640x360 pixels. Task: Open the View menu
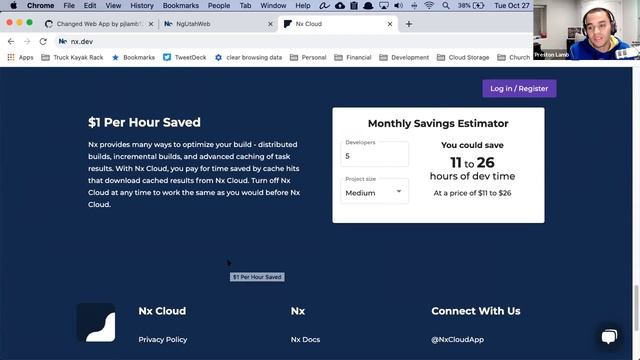point(113,5)
